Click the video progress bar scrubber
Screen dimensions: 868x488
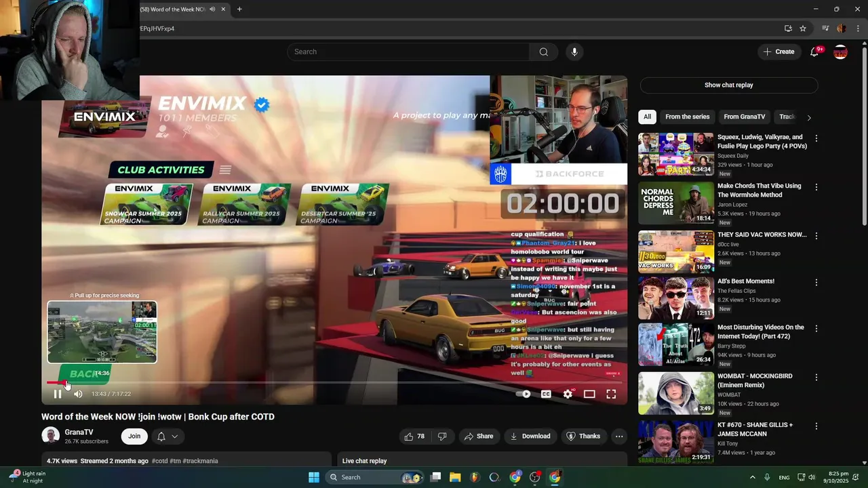pyautogui.click(x=66, y=383)
